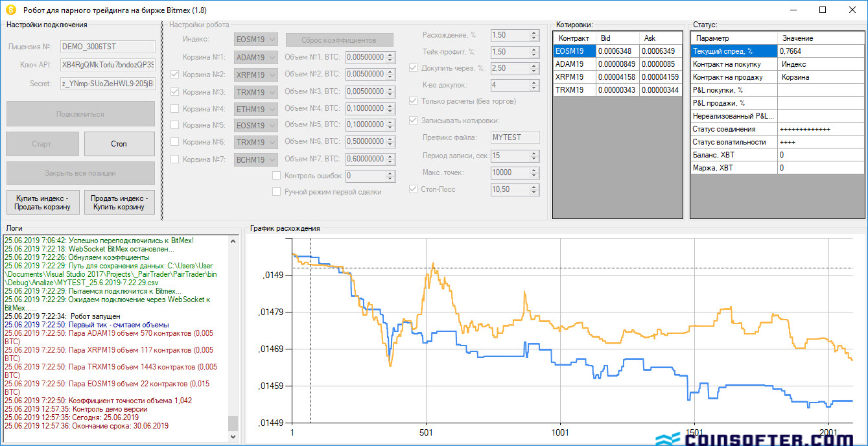868x446 pixels.
Task: Click the Bid column header
Action: pos(618,38)
